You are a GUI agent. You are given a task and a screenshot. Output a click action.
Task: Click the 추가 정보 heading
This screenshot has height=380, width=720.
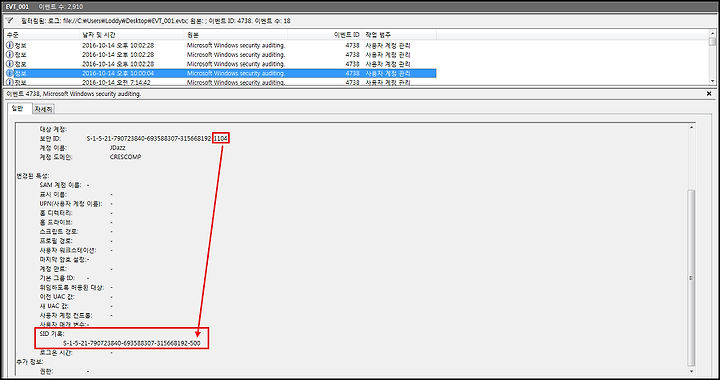[x=31, y=362]
